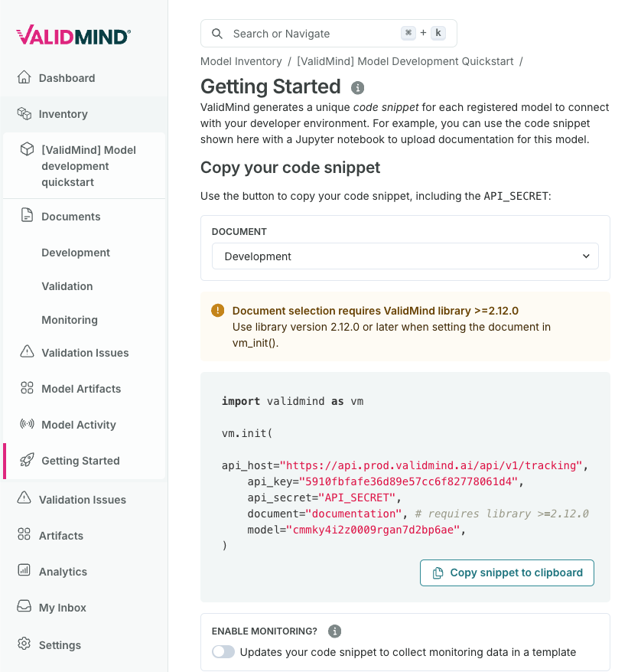Screen dimensions: 641x672
Task: Switch to the Monitoring section
Action: click(x=69, y=320)
